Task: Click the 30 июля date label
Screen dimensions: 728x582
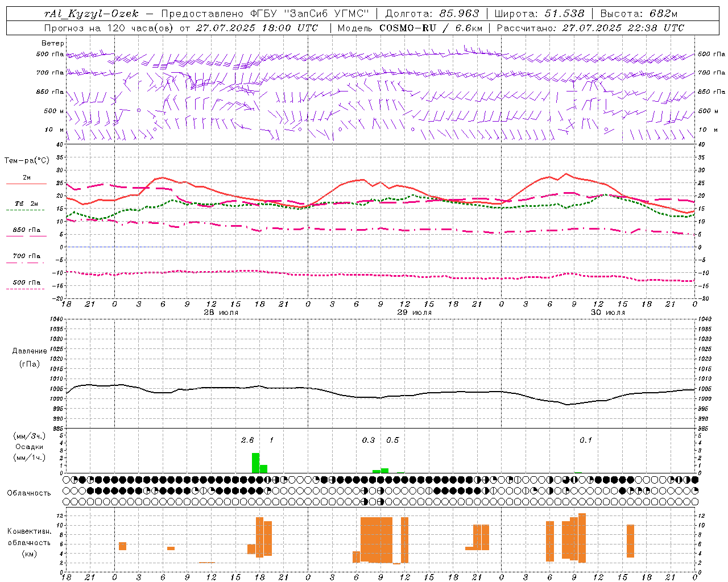Action: [608, 313]
